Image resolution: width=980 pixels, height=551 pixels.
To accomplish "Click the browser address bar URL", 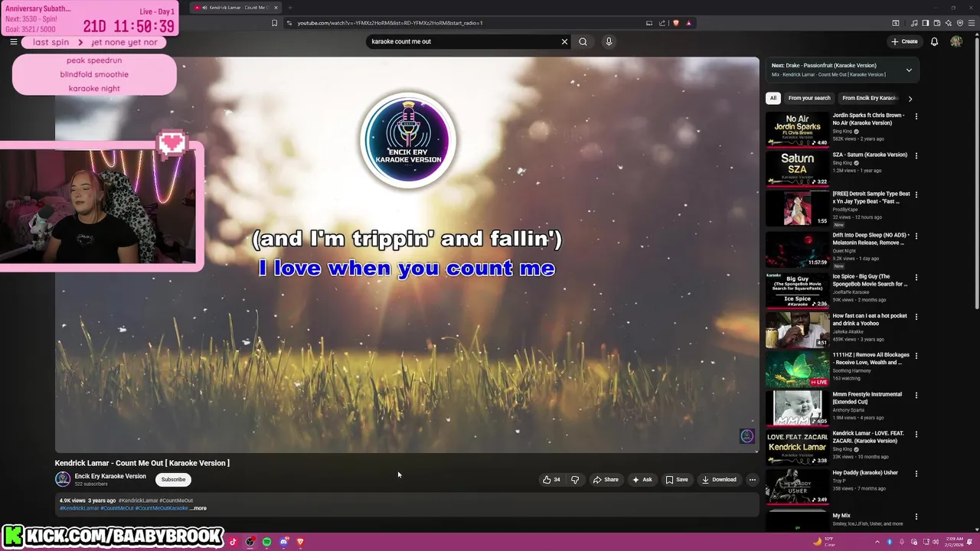I will 390,23.
